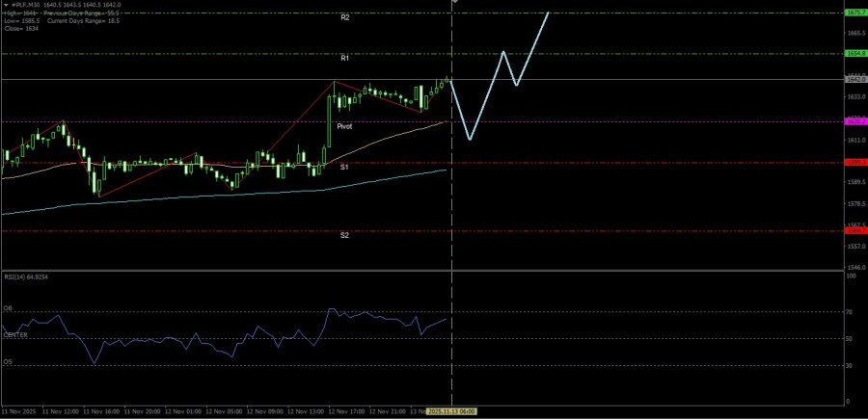The image size is (868, 420).
Task: Select the R2 resistance label
Action: pyautogui.click(x=345, y=17)
